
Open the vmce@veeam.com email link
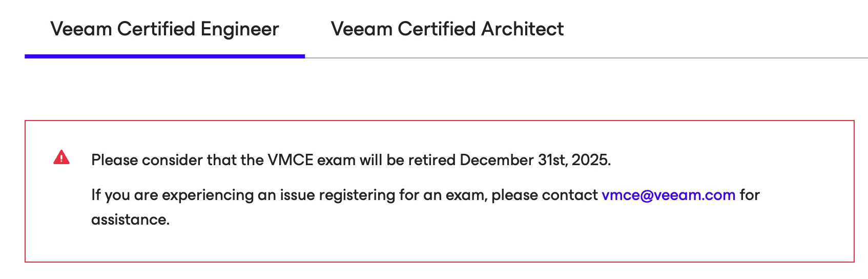668,195
